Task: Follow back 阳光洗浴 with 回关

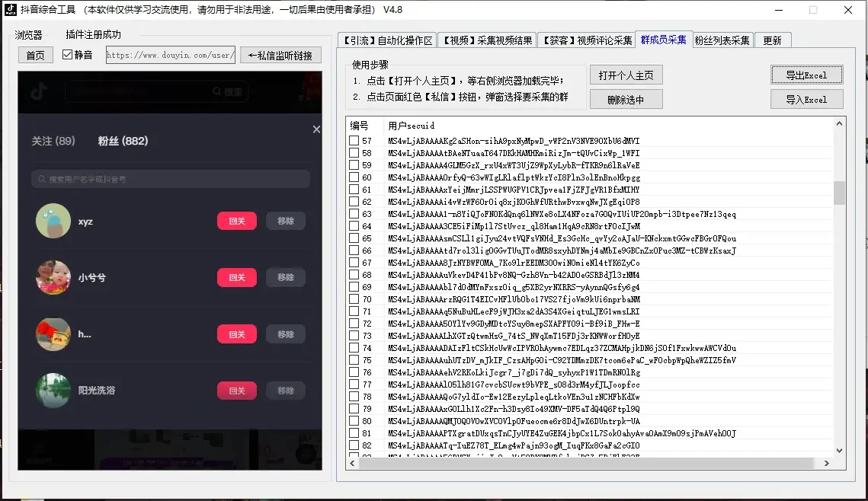Action: [x=237, y=391]
